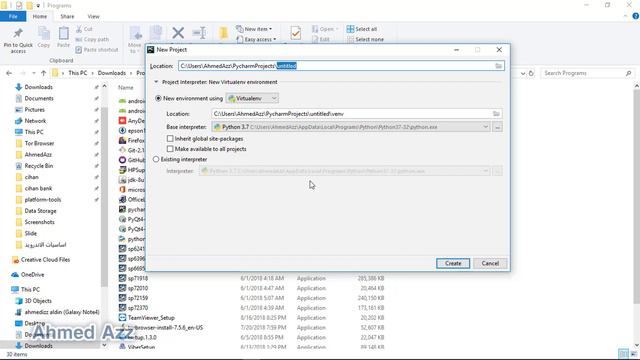Select New environment using radio button

point(158,98)
